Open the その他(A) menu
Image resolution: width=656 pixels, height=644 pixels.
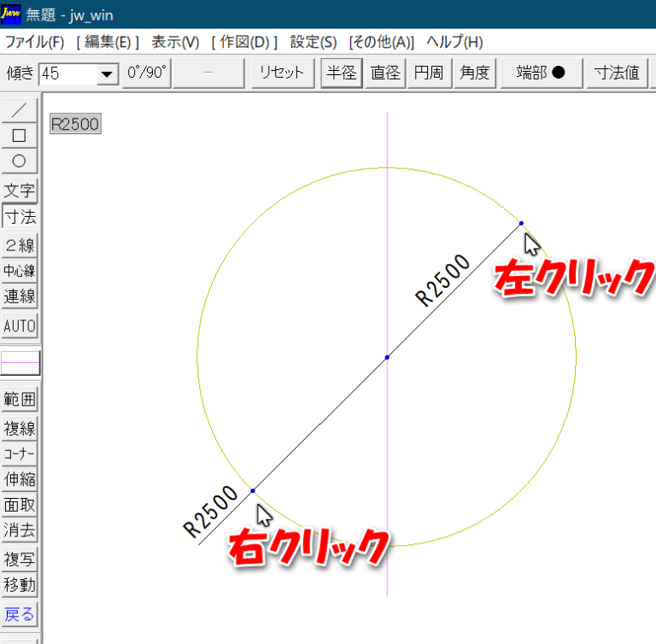click(382, 42)
